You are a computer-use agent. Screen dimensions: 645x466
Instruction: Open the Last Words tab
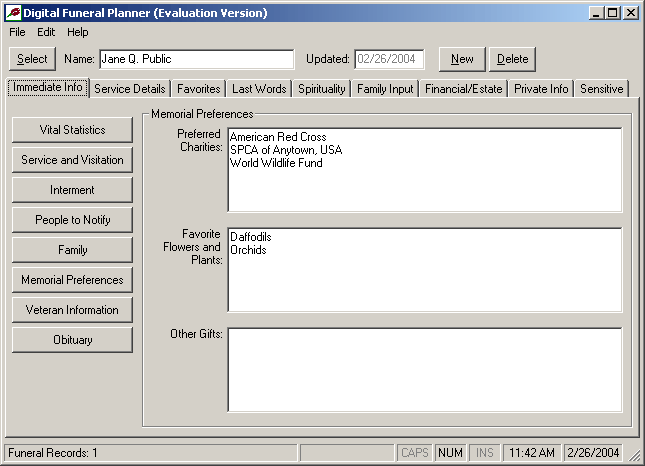[x=259, y=89]
